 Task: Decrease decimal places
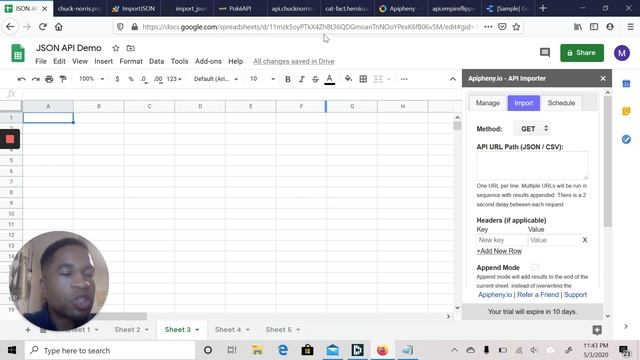[x=144, y=79]
